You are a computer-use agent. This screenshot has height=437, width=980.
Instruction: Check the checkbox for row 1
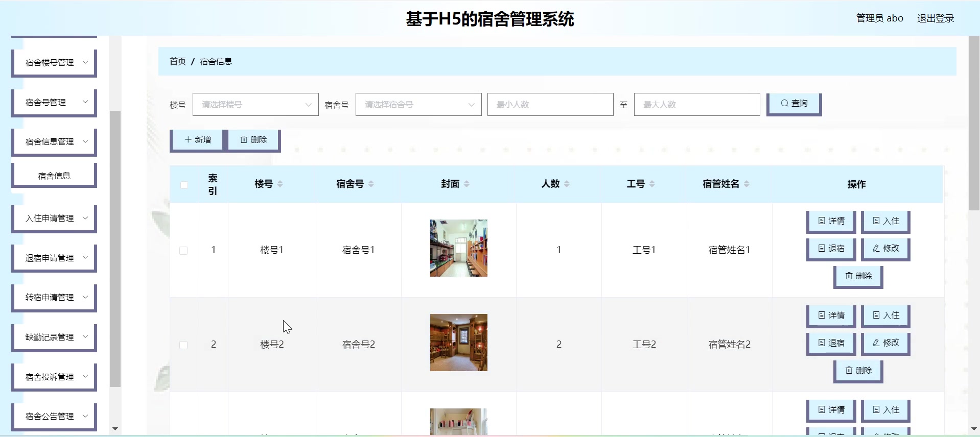(x=183, y=251)
